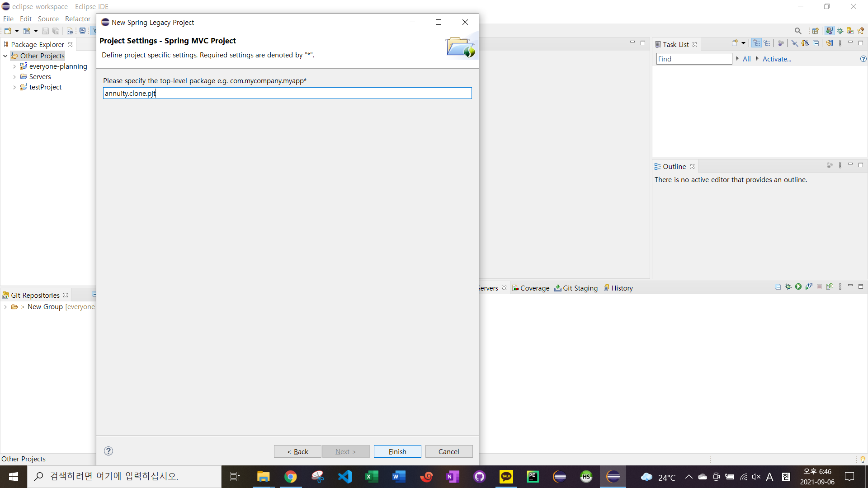Screen dimensions: 868x488
Task: Start the server with green play icon
Action: pyautogui.click(x=798, y=287)
